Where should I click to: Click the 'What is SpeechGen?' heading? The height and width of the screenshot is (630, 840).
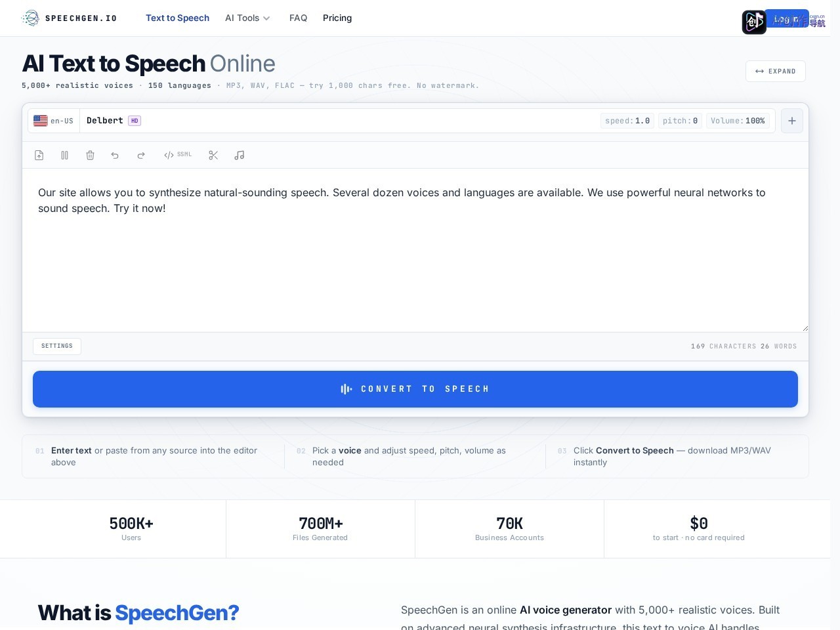coord(138,613)
